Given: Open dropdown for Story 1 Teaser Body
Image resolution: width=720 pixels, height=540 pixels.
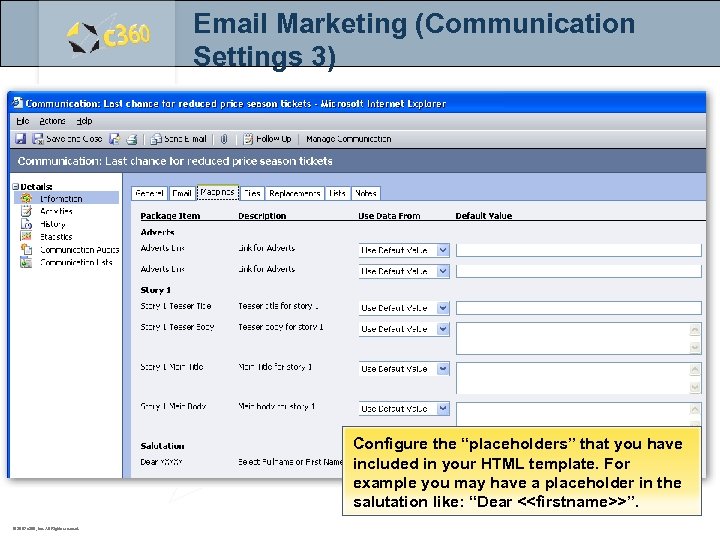Looking at the screenshot, I should tap(404, 329).
